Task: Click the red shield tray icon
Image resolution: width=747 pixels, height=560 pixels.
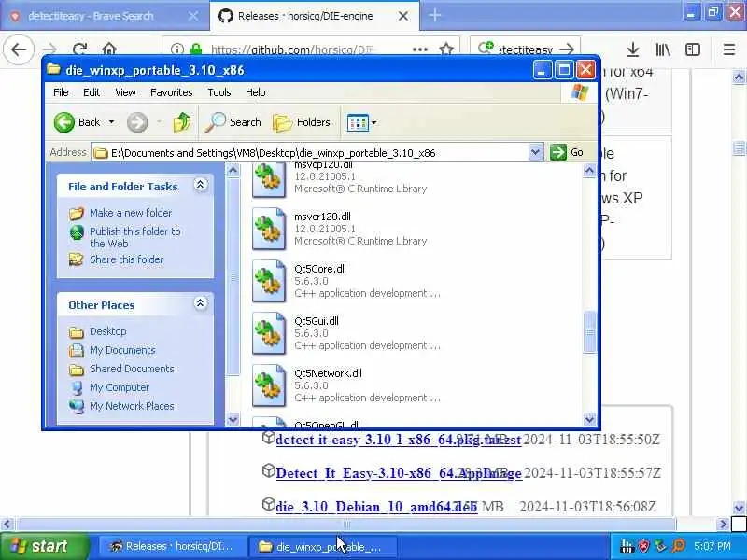Action: pos(644,546)
